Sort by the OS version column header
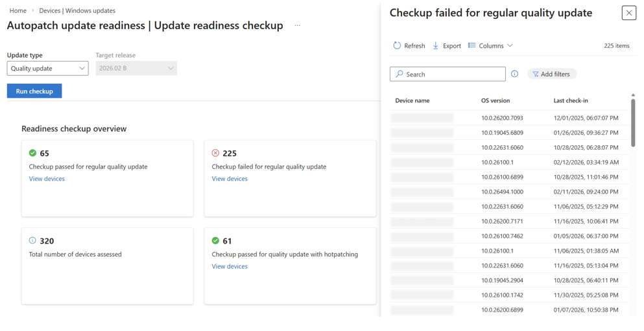The image size is (644, 331). (x=495, y=100)
